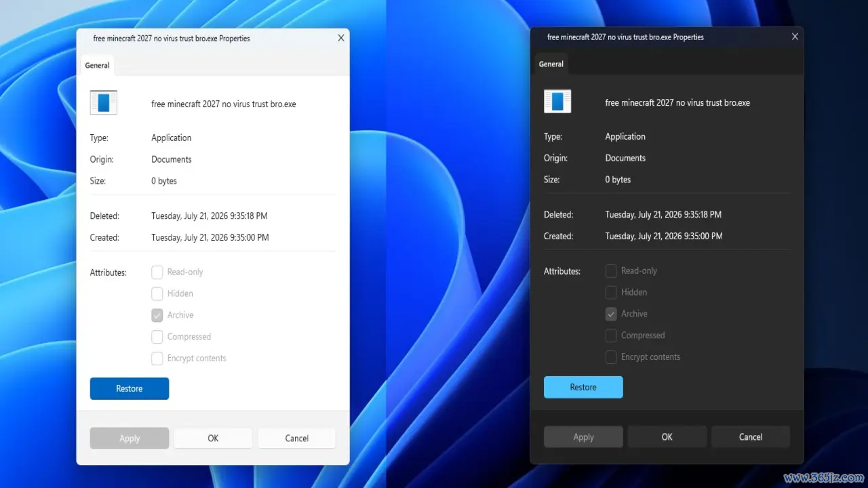The height and width of the screenshot is (488, 868).
Task: Click the "Application" type value in the dark window
Action: pyautogui.click(x=625, y=136)
